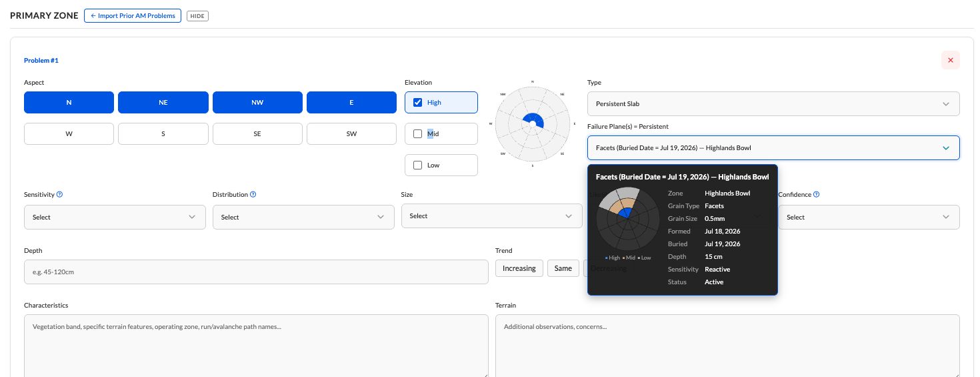Open the Distribution select dropdown
Screen dimensions: 980x377
click(303, 218)
